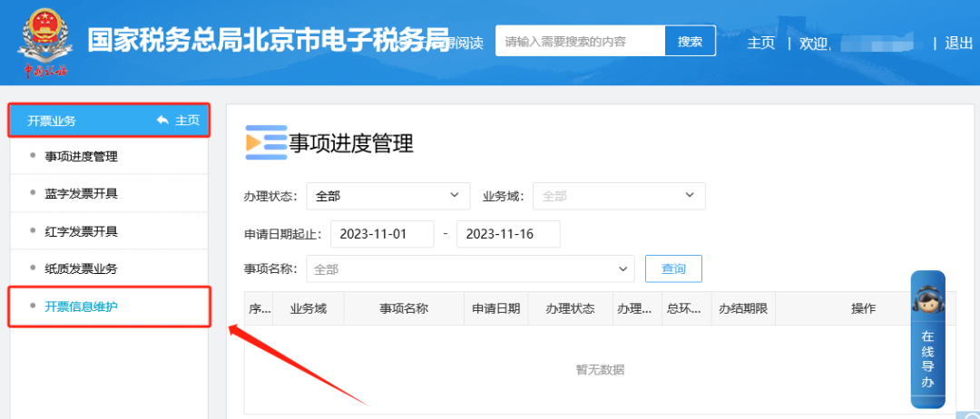Click the 开票业务 sidebar header
Image resolution: width=980 pixels, height=419 pixels.
(x=108, y=121)
